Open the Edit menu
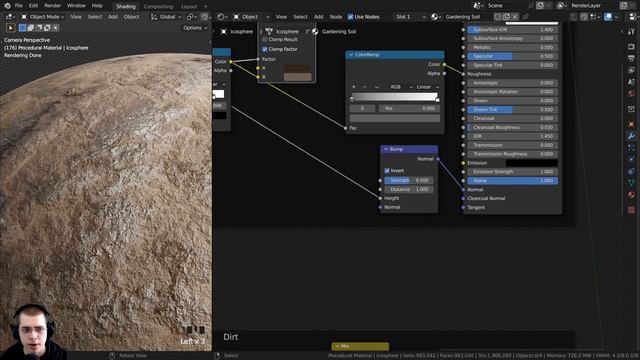This screenshot has height=360, width=640. [x=33, y=6]
